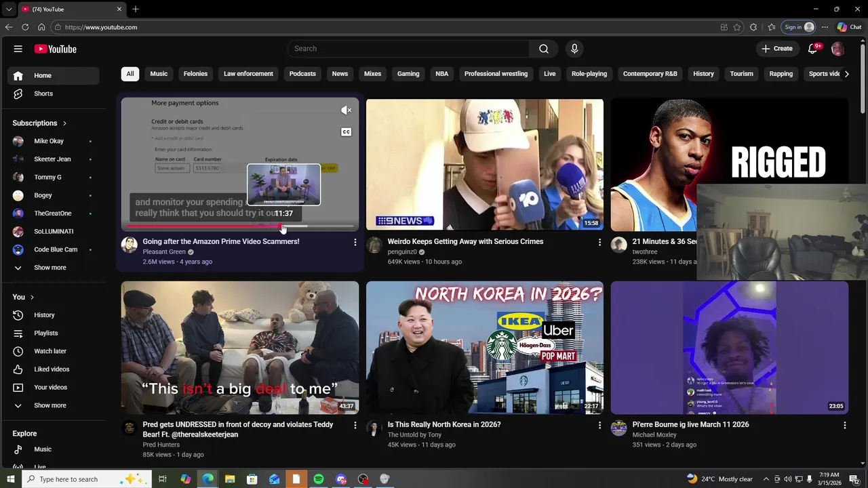
Task: Toggle closed captions on video preview
Action: click(346, 132)
